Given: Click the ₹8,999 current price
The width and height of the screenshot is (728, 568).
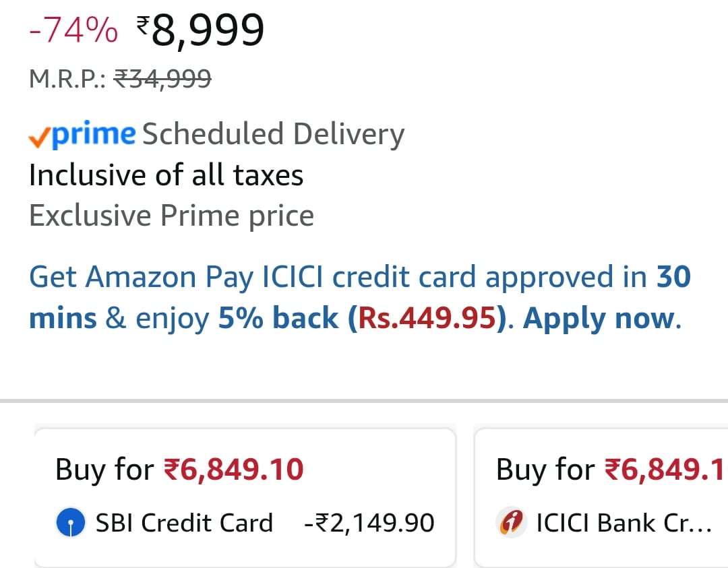Looking at the screenshot, I should (201, 30).
